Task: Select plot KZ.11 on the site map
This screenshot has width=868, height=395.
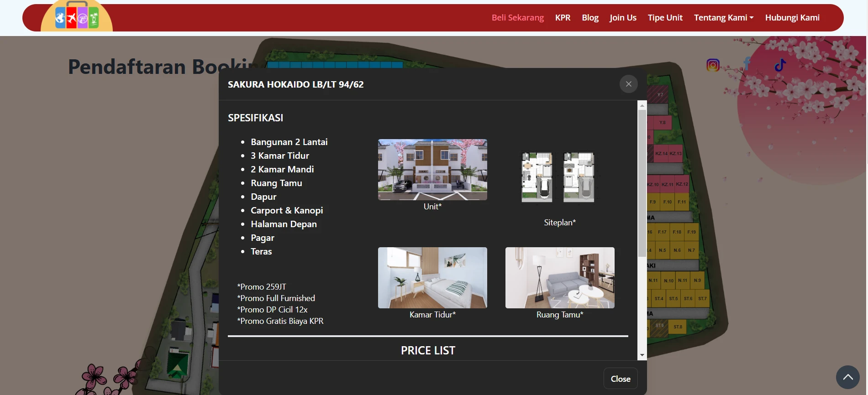Action: [668, 184]
